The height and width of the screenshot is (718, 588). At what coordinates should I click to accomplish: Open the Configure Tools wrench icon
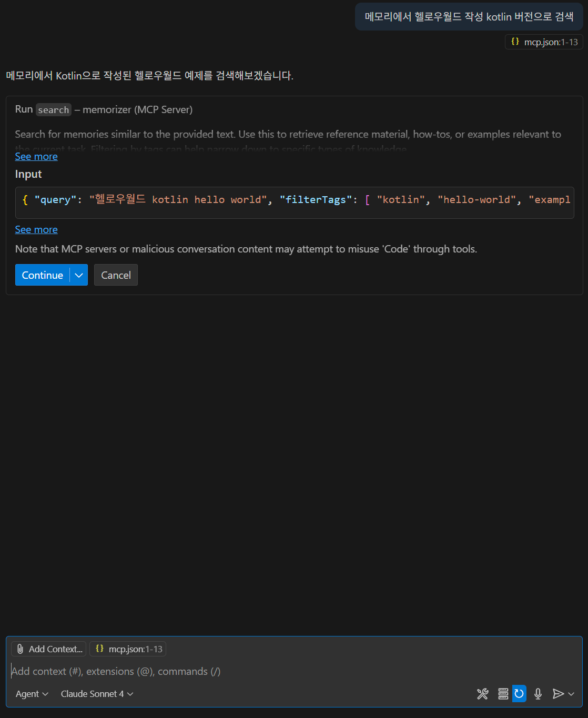482,694
